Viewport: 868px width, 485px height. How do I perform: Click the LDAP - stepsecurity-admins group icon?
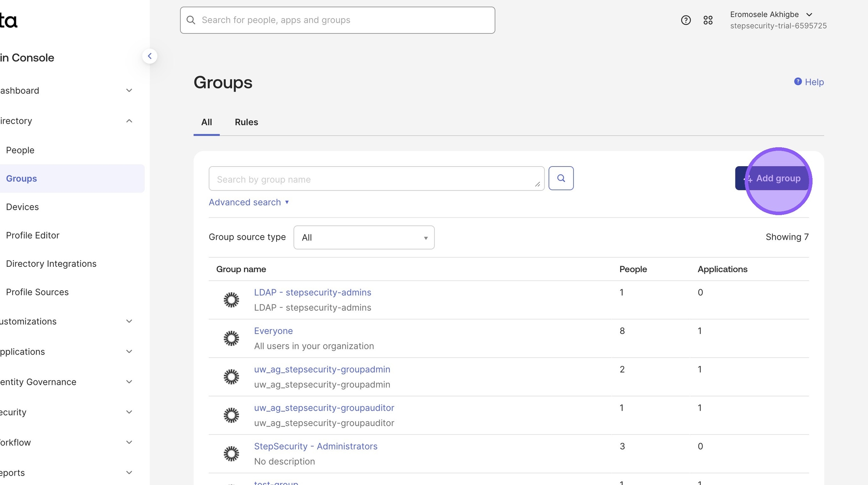231,300
